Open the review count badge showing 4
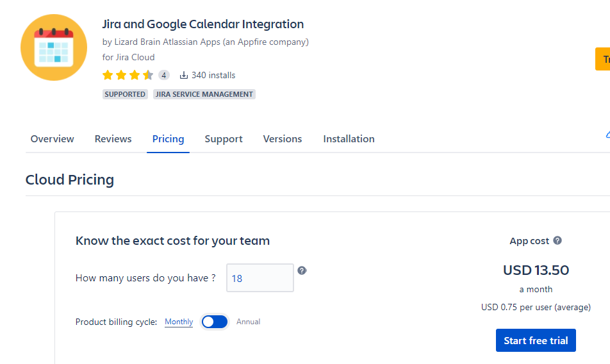 tap(164, 75)
